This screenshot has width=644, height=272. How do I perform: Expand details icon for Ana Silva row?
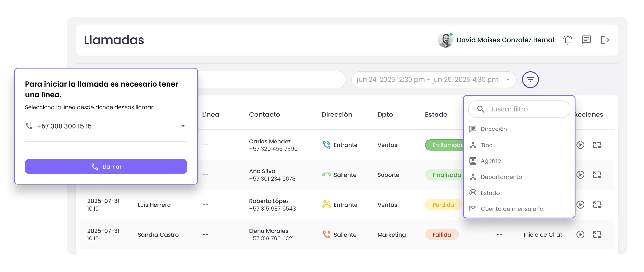[597, 175]
